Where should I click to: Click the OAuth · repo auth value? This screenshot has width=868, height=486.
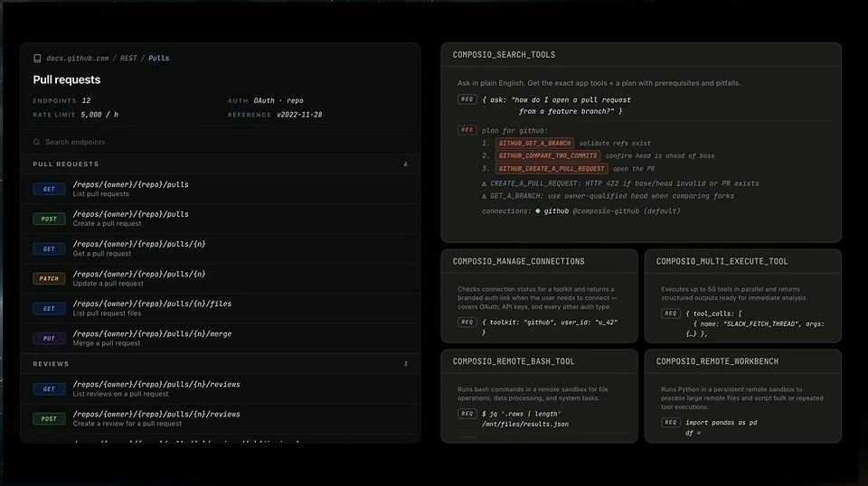click(x=278, y=100)
